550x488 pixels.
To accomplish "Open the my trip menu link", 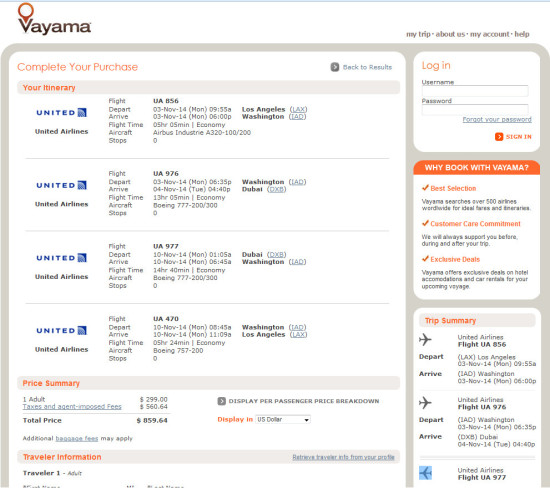I will pos(418,34).
